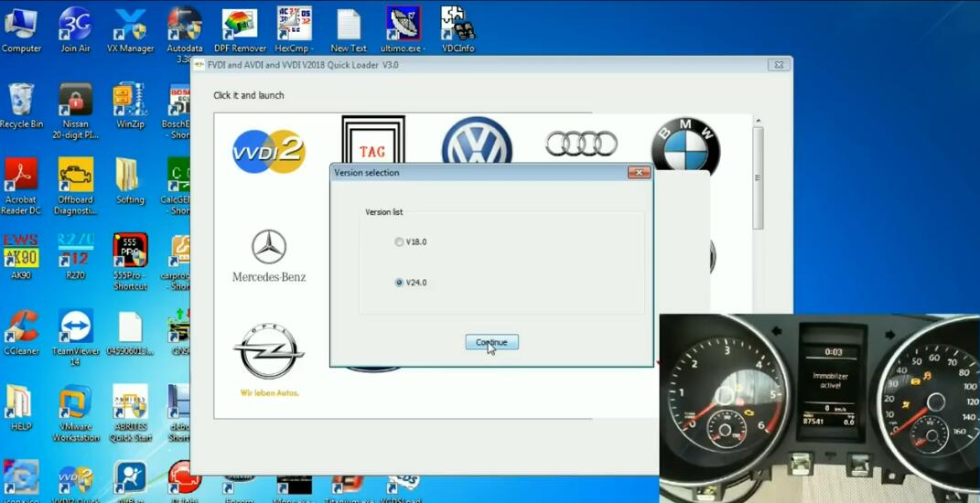This screenshot has width=980, height=503.
Task: Open HexCmp desktop shortcut
Action: [x=295, y=29]
